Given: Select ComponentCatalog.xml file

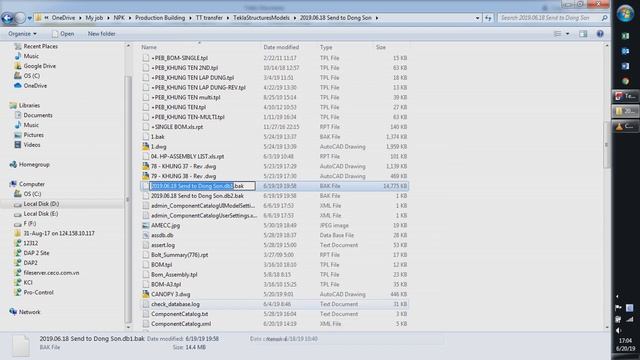Looking at the screenshot, I should (181, 324).
